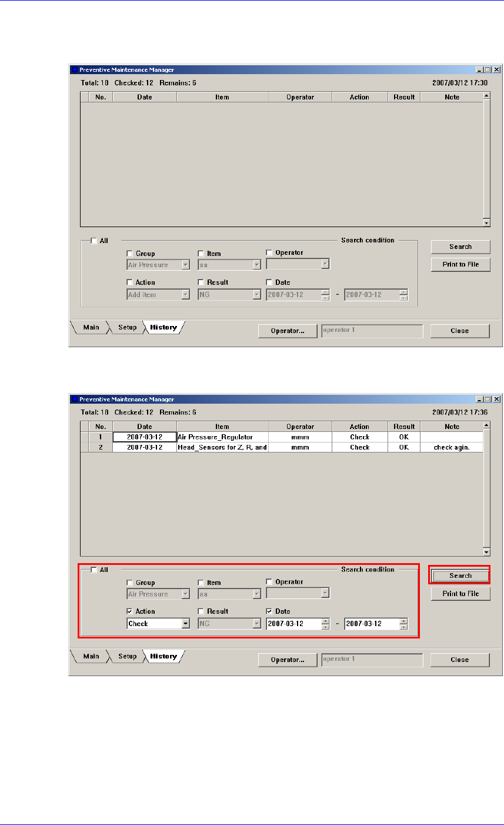This screenshot has width=504, height=825.
Task: Open the 'aa' item dropdown in 17:30 window
Action: [x=256, y=265]
